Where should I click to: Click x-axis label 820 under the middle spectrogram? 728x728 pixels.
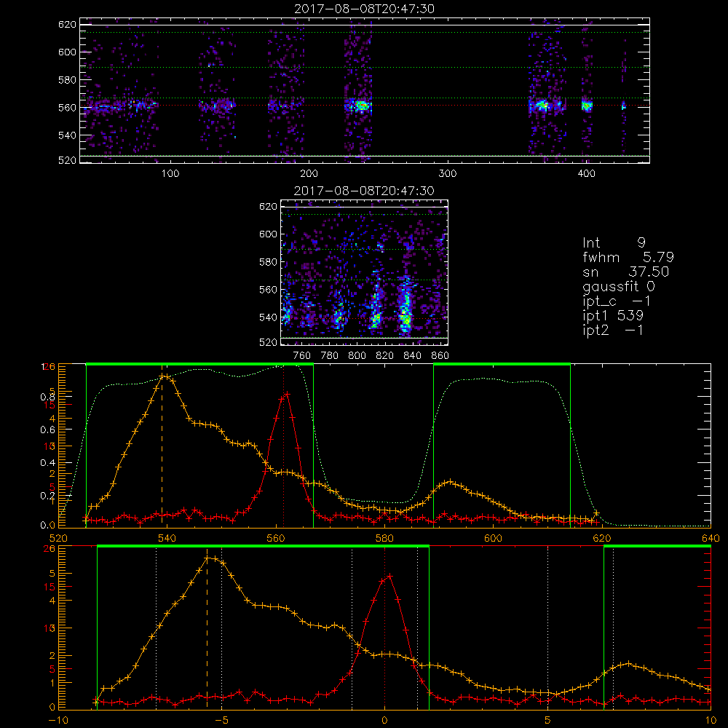(384, 356)
